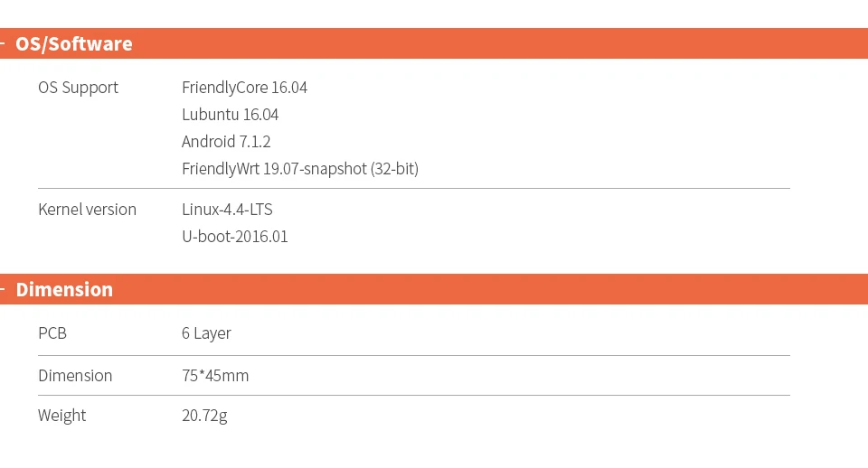Click U-boot-2016.01 entry

(x=234, y=237)
